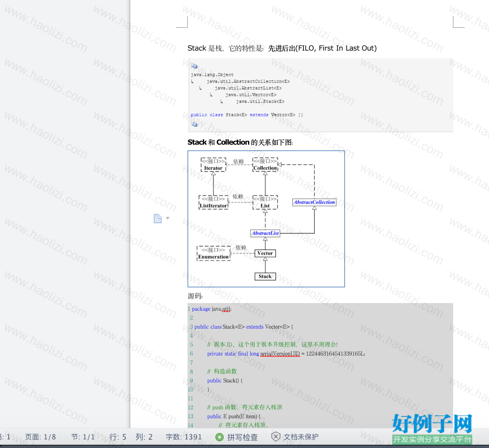Click the 页面: 1/8 page indicator
Image resolution: width=489 pixels, height=448 pixels.
(x=40, y=437)
